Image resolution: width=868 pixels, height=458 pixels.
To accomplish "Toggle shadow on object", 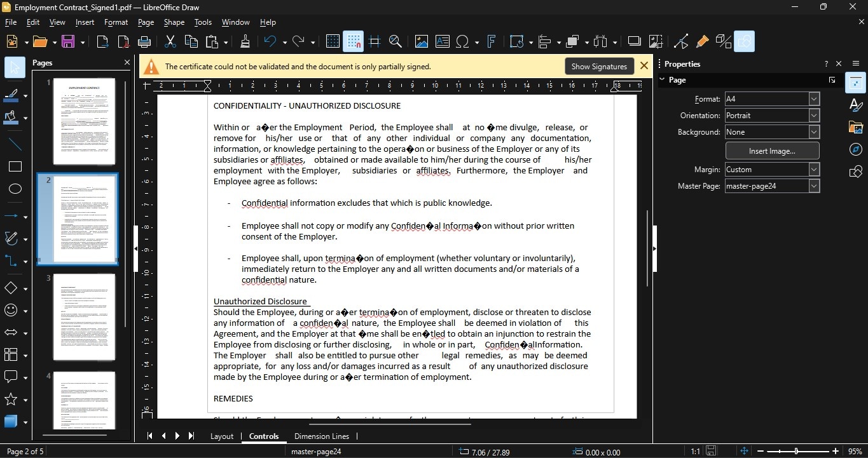I will click(x=634, y=42).
